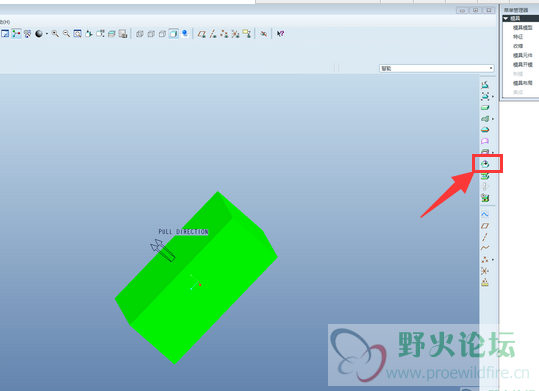
Task: Click the sketch tool icon in right toolbar
Action: click(x=485, y=214)
